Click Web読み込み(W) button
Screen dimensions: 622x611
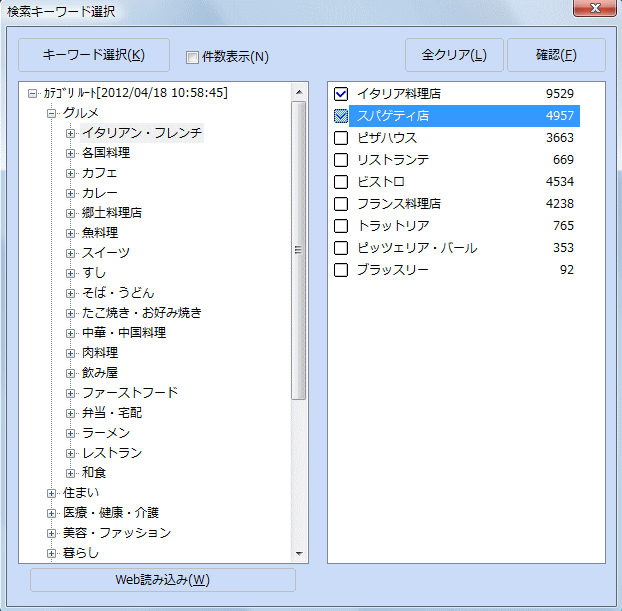click(163, 580)
